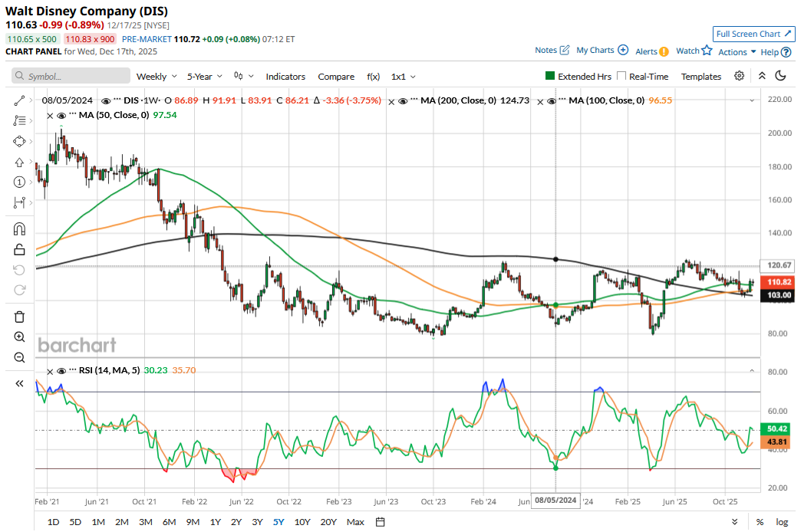Open the calendar date range picker

pyautogui.click(x=380, y=522)
